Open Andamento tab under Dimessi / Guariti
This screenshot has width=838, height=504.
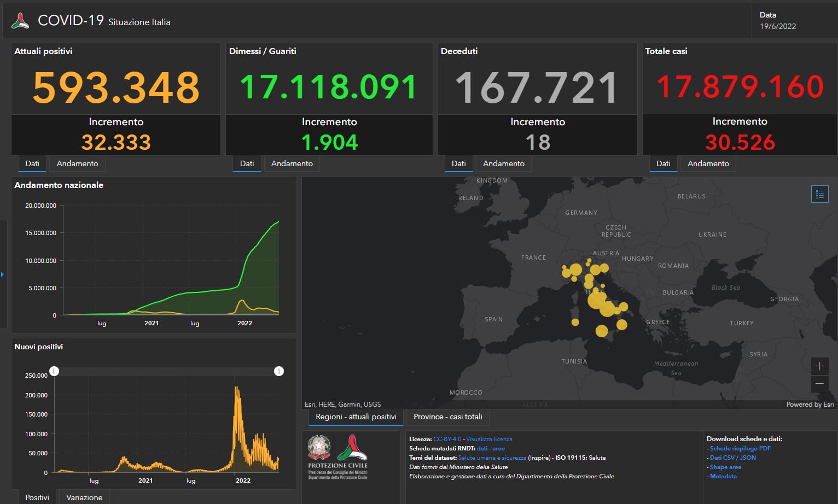tap(292, 163)
